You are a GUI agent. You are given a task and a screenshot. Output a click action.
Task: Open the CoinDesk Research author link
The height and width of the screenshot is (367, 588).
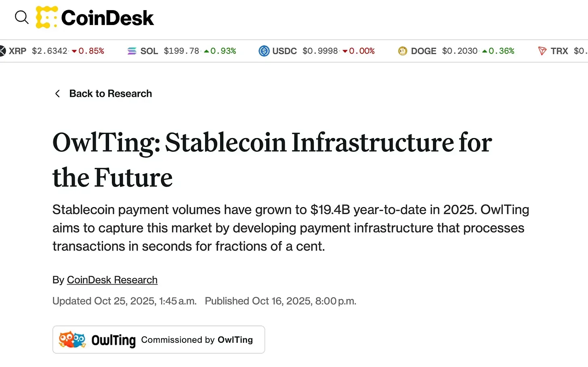[112, 280]
